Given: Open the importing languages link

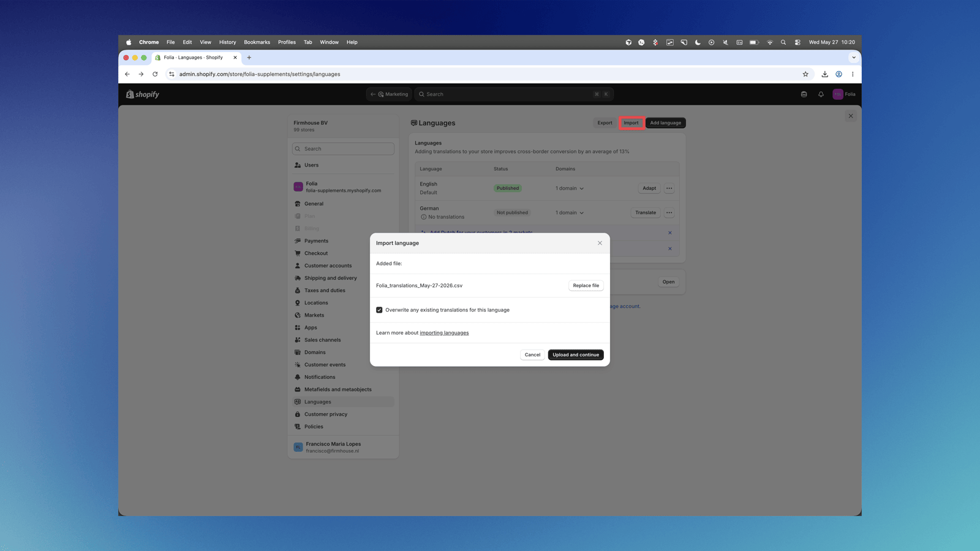Looking at the screenshot, I should coord(444,333).
